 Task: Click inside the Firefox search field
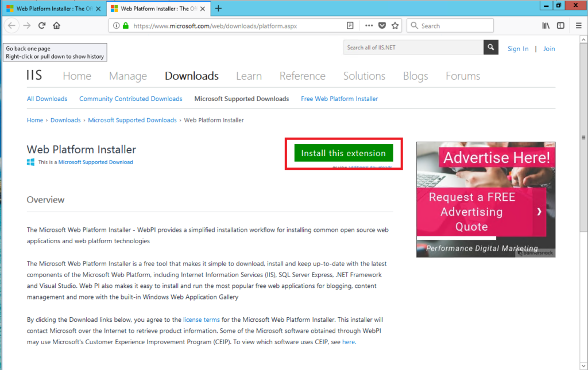tap(450, 25)
